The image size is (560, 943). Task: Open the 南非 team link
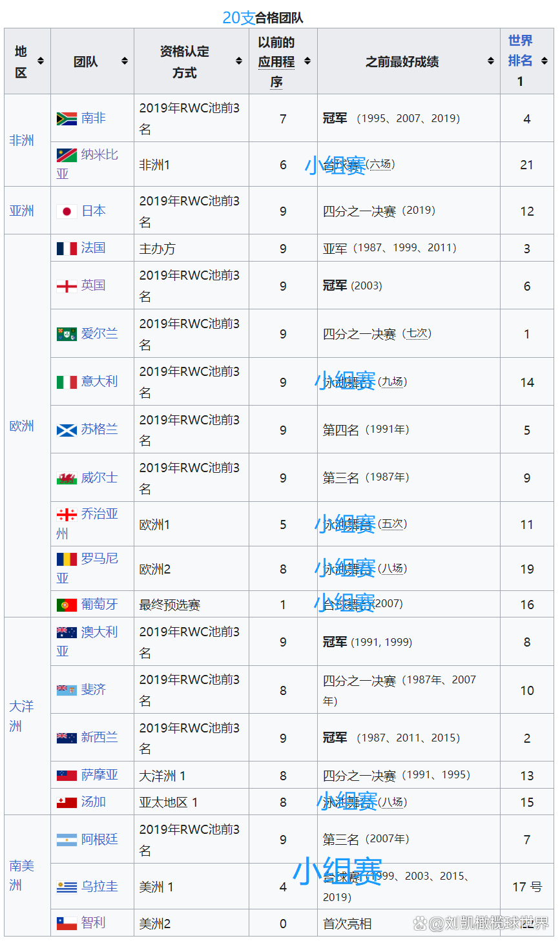pos(94,118)
